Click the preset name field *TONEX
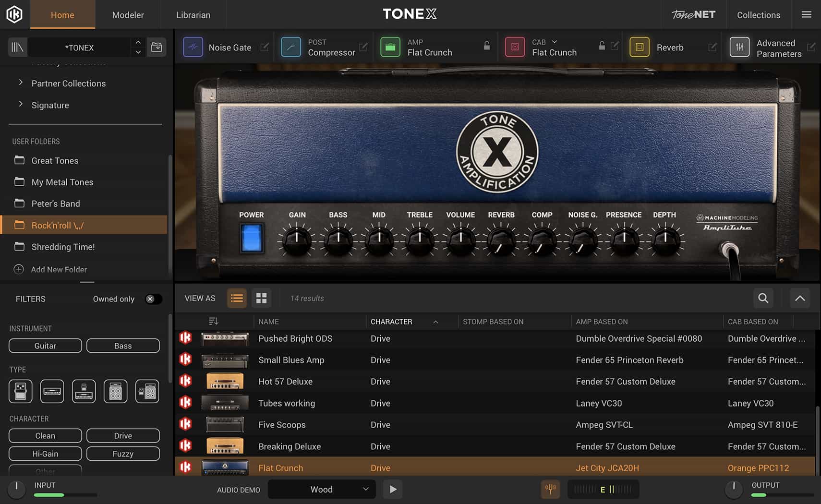This screenshot has height=504, width=821. [79, 48]
